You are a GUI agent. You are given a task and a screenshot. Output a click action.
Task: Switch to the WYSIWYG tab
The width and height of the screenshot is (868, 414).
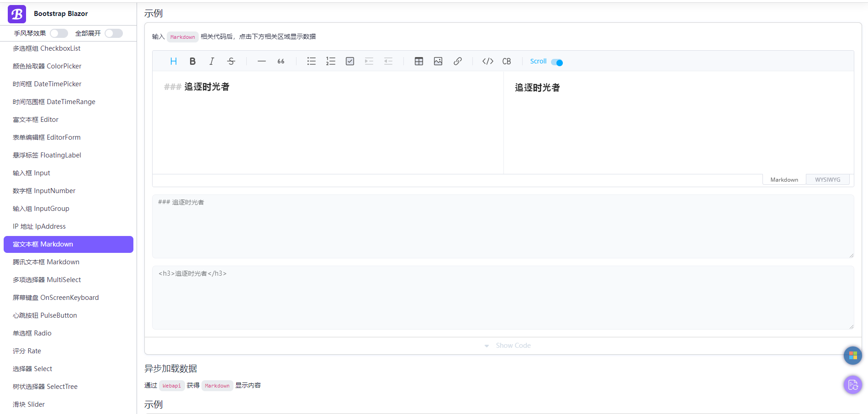[x=828, y=179]
